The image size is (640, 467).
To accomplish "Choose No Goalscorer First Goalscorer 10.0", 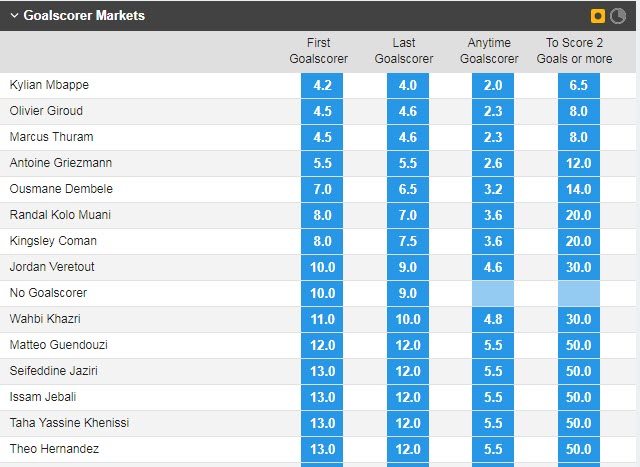I will [x=322, y=293].
